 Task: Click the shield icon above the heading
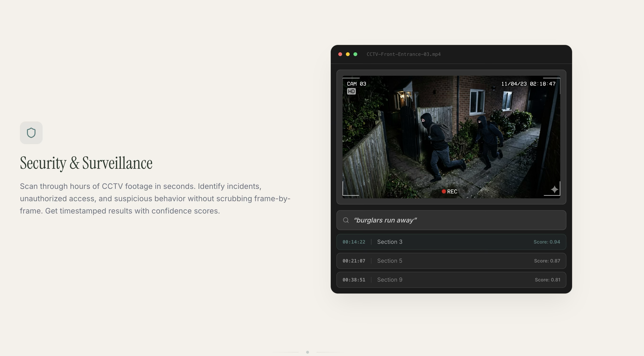(31, 133)
